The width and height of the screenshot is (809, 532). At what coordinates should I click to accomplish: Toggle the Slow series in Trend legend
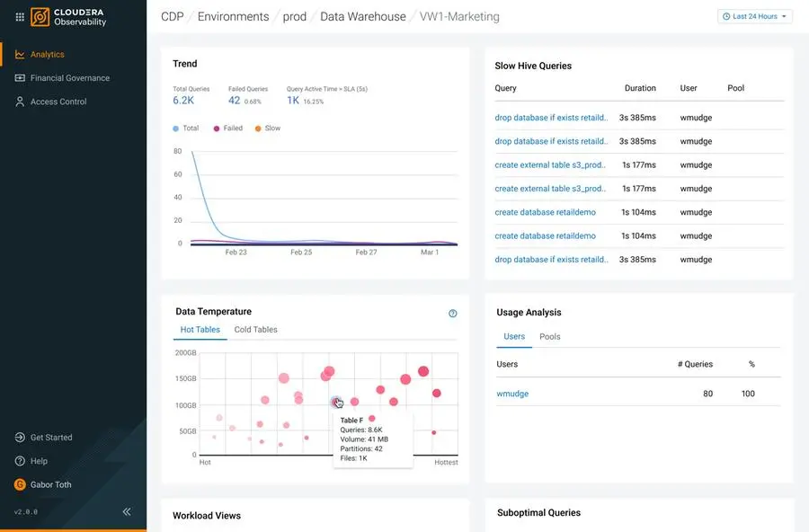267,129
